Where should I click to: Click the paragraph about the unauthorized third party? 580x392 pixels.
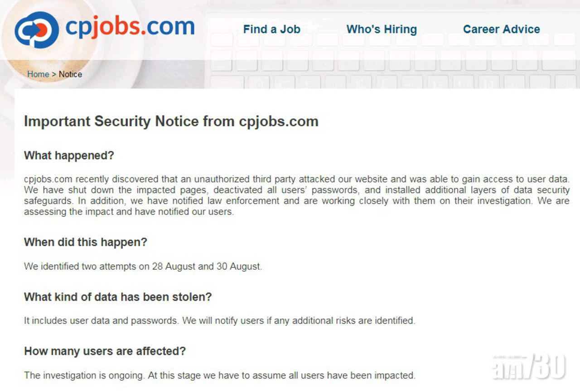tap(296, 195)
